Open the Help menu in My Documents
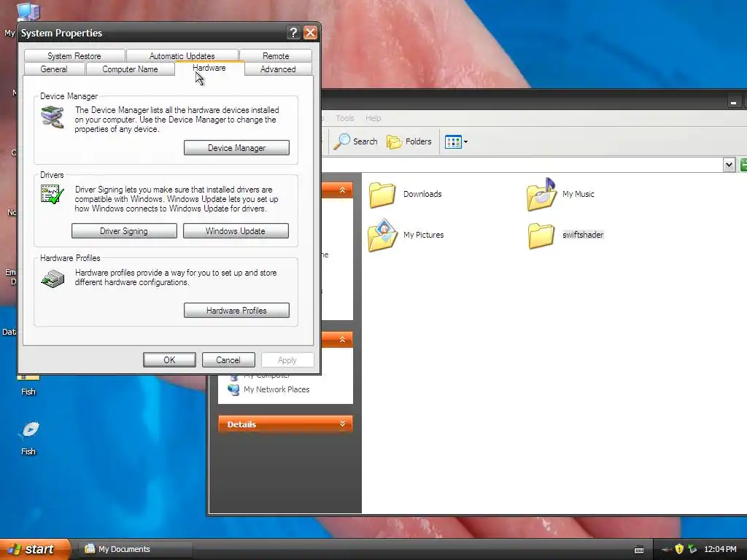This screenshot has width=747, height=560. pos(373,118)
